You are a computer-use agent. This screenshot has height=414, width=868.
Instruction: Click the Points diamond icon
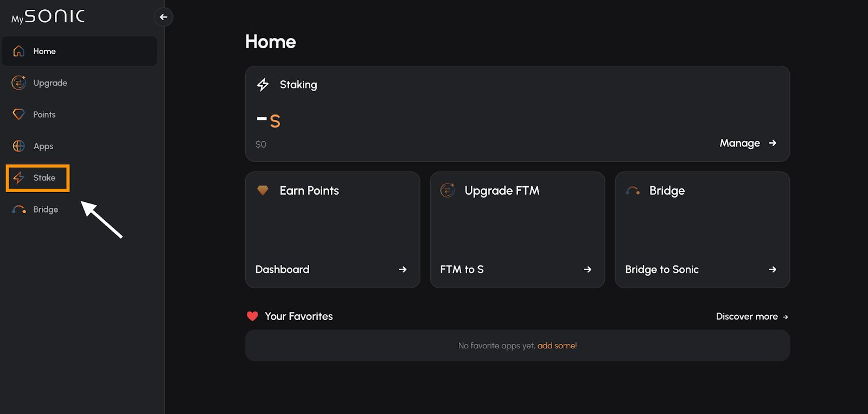[x=19, y=114]
